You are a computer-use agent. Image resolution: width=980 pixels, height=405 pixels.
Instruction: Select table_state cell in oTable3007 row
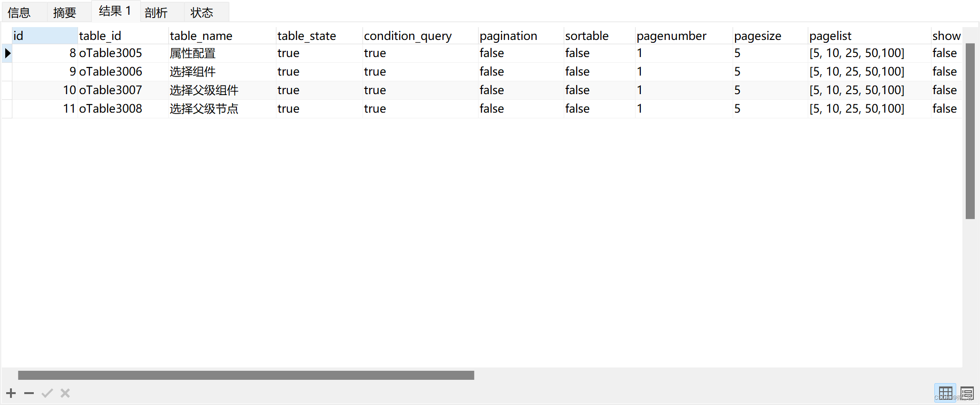click(319, 90)
